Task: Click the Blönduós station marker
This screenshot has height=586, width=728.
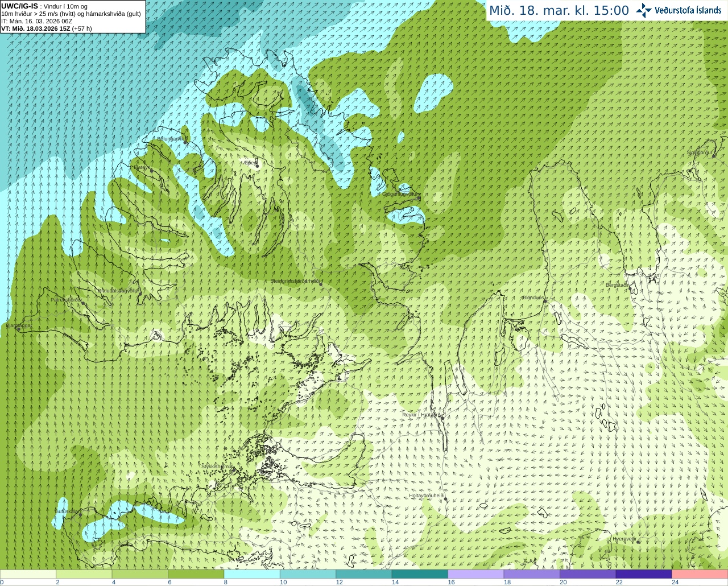Action: click(x=545, y=301)
